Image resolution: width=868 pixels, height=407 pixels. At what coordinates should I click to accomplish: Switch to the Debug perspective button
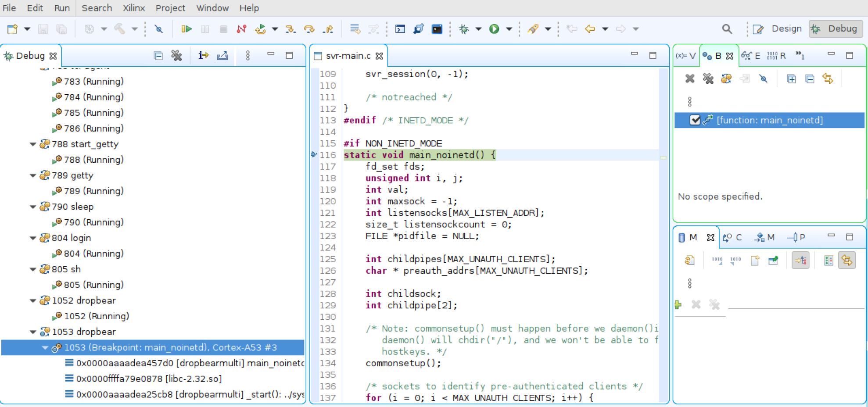pyautogui.click(x=836, y=29)
